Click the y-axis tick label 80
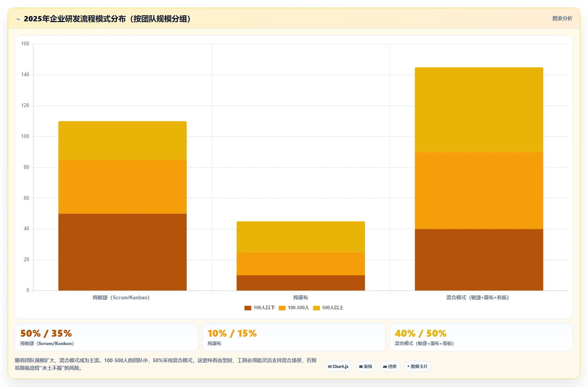 pos(26,167)
